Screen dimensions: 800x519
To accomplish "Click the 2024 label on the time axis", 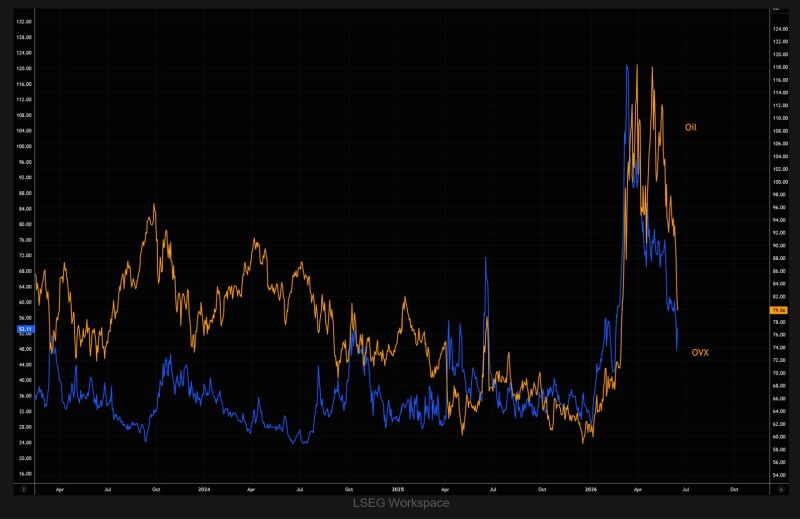I will click(204, 489).
